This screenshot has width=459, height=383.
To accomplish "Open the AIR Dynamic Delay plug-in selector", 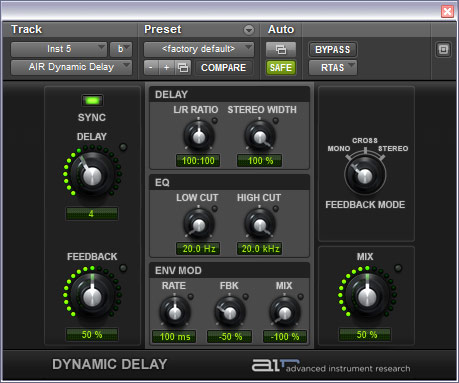I will point(71,67).
